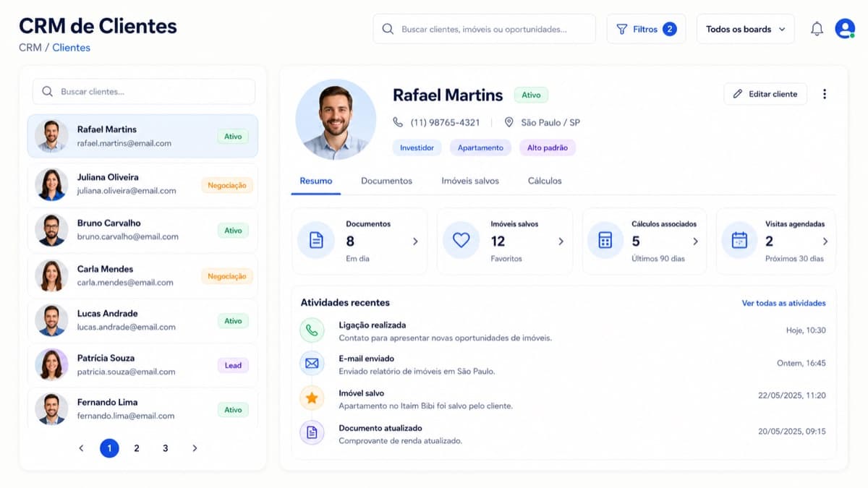The image size is (868, 488).
Task: Expand the Imóveis salvos card chevron
Action: click(561, 241)
